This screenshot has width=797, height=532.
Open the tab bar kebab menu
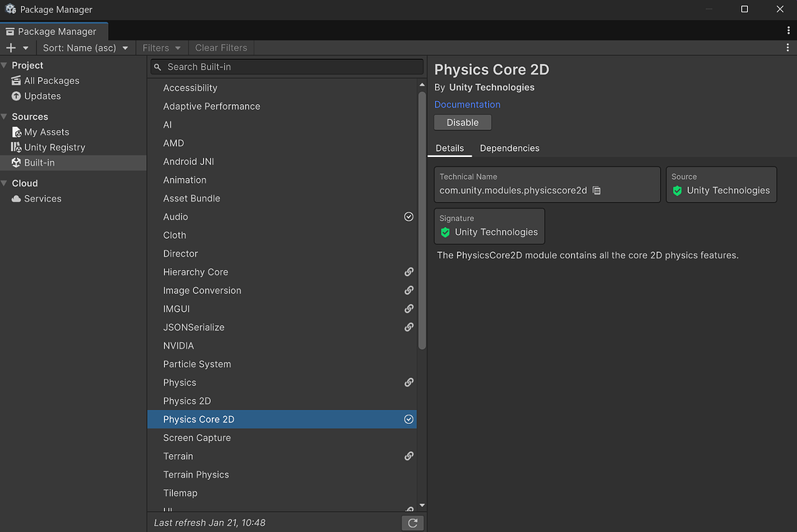[788, 30]
